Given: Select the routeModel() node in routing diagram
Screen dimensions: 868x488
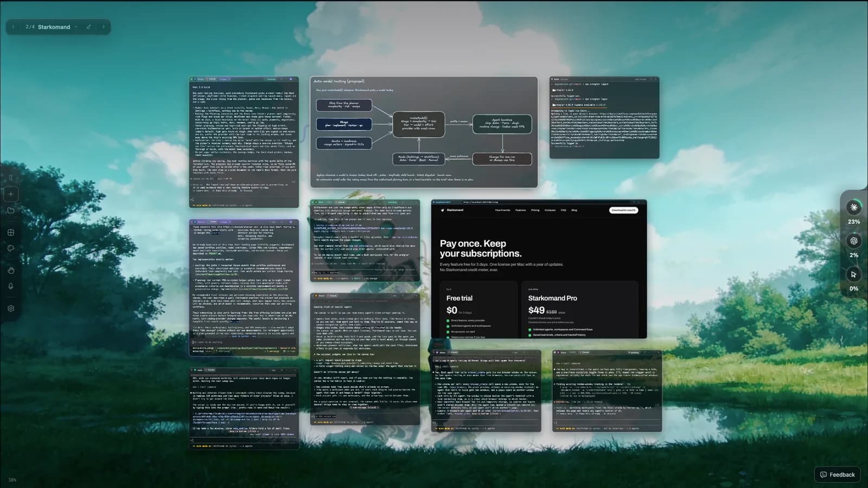Looking at the screenshot, I should coord(419,125).
